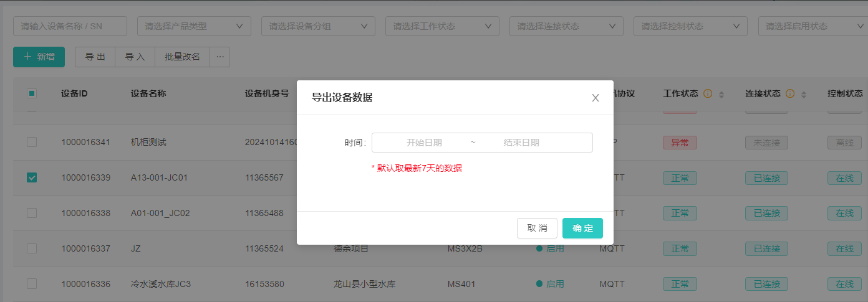The width and height of the screenshot is (868, 302).
Task: Cancel the export with 取消 button
Action: (x=537, y=228)
